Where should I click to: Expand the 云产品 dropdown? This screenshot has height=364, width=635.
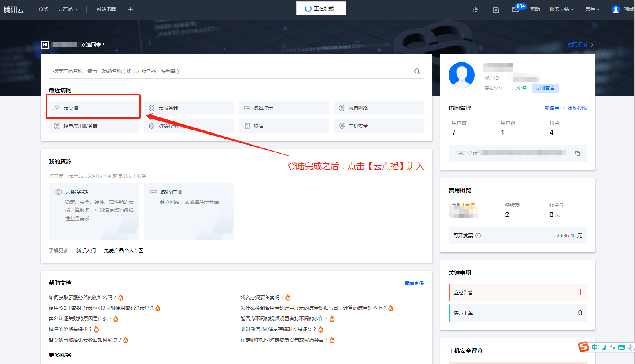click(x=68, y=9)
